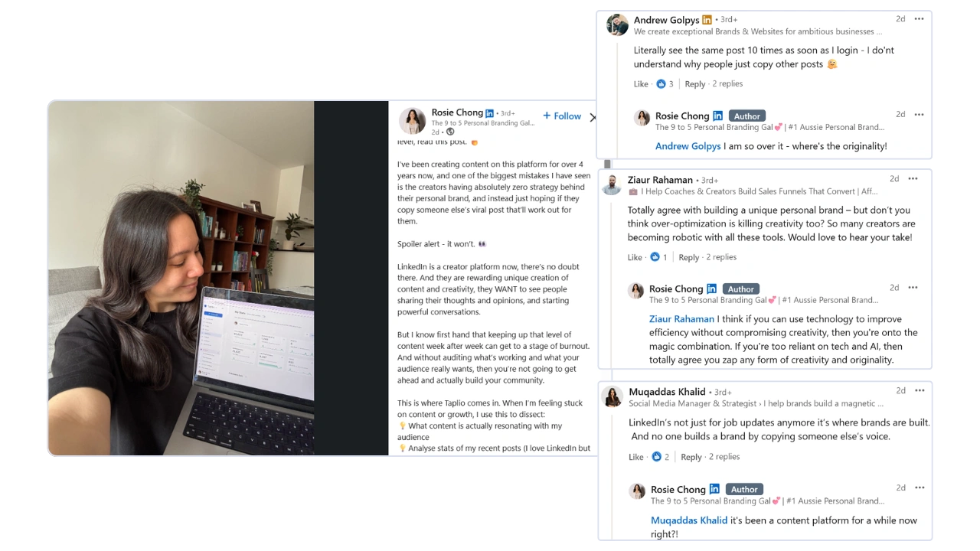The height and width of the screenshot is (551, 980).
Task: Click like reaction icon showing 3 reactions
Action: [661, 84]
